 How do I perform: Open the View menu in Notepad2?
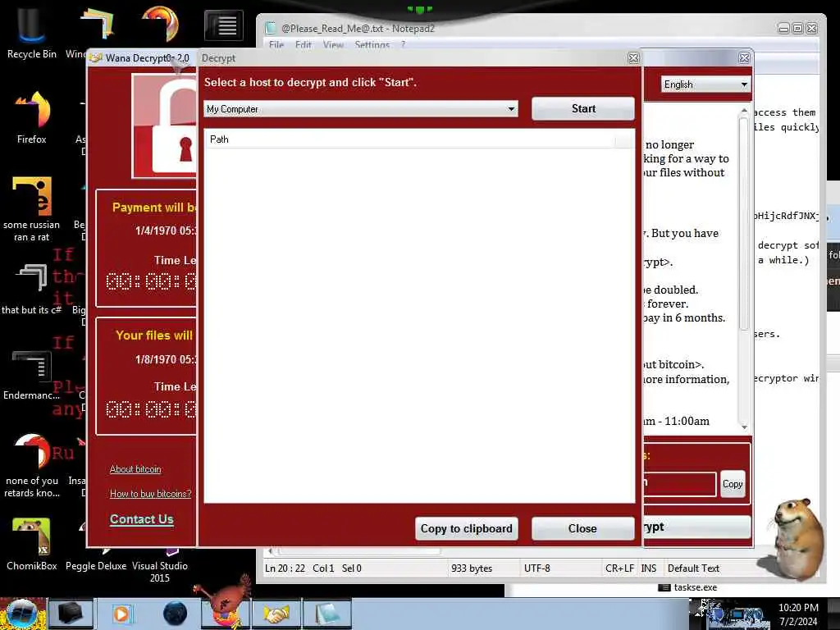(333, 45)
